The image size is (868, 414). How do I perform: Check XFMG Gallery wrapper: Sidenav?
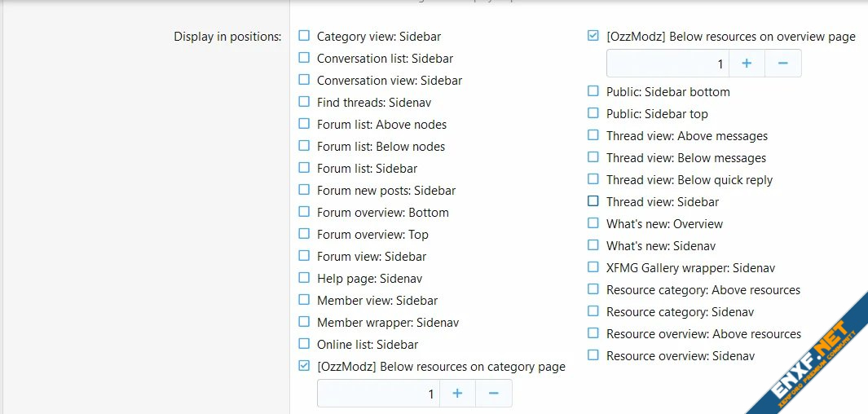pyautogui.click(x=593, y=267)
